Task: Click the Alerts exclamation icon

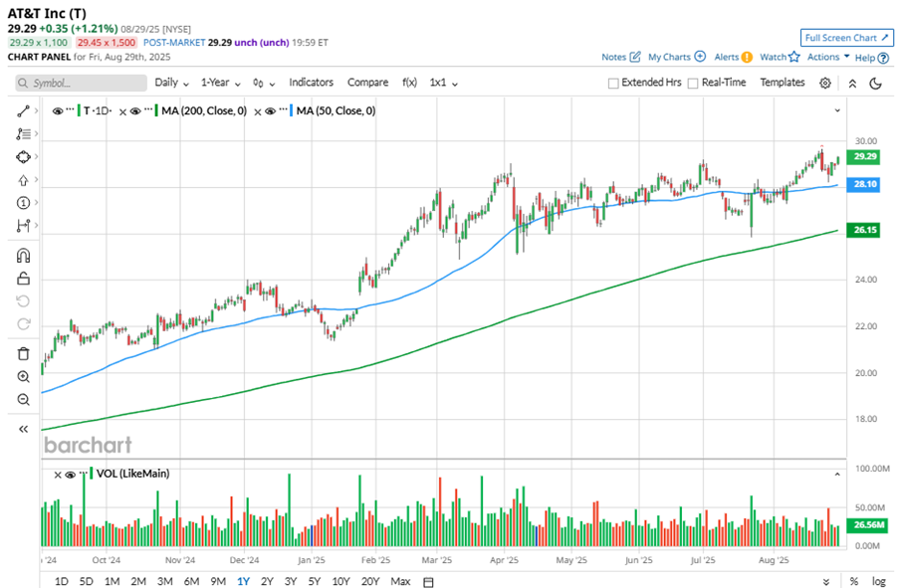Action: pos(747,58)
